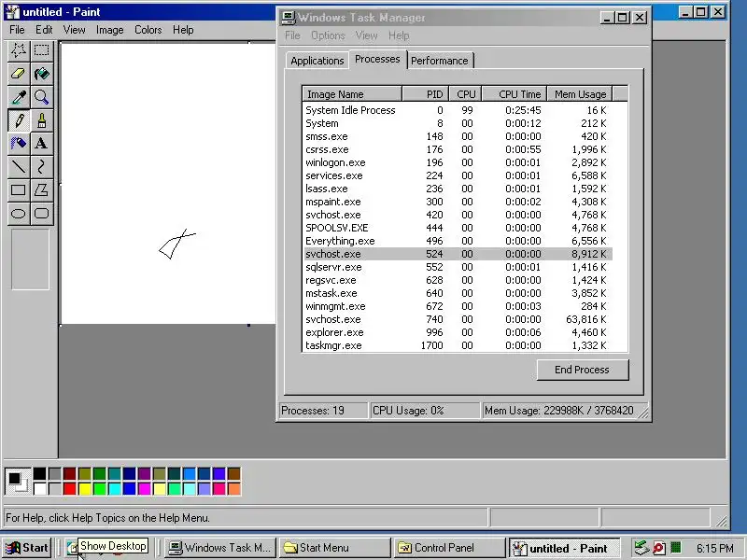Select SPOOLSV.EXE process row

coord(458,228)
